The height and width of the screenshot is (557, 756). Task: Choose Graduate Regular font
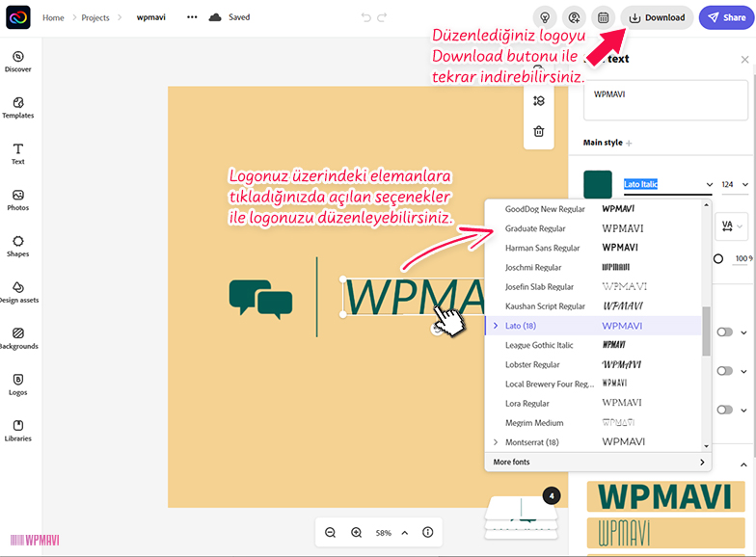[593, 228]
